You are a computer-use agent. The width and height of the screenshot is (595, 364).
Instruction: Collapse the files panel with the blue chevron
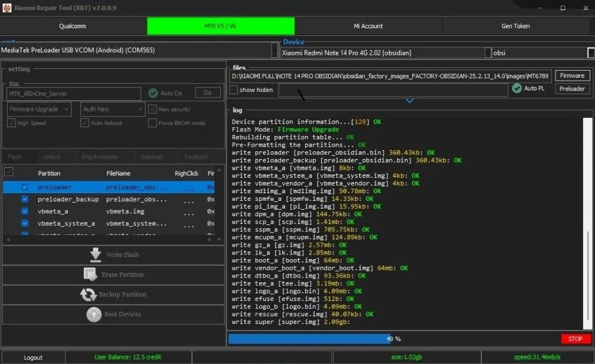click(409, 101)
